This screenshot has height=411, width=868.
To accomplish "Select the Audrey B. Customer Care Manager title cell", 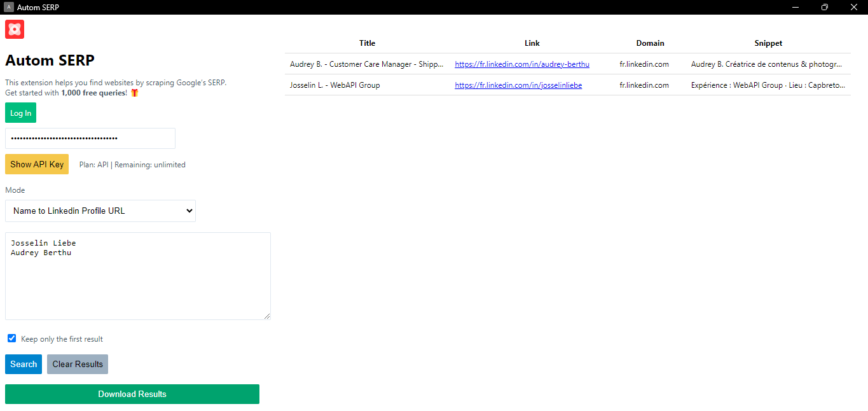I will (x=367, y=64).
